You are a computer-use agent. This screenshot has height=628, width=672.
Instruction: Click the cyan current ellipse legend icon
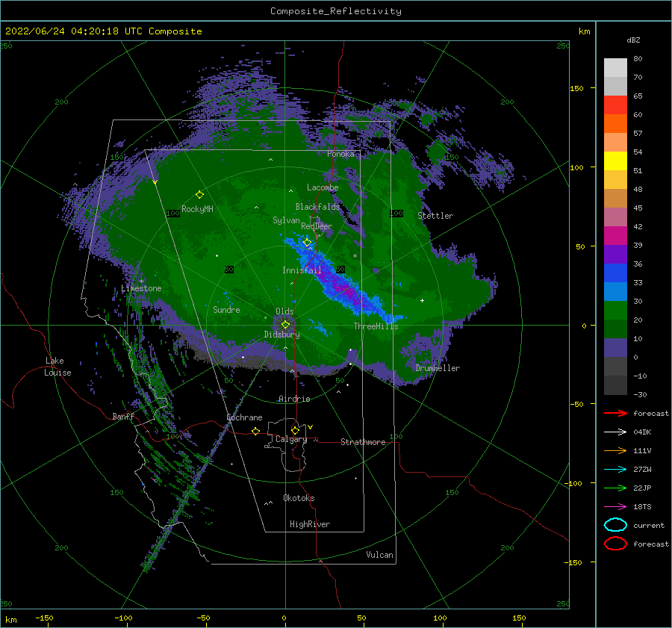tap(615, 525)
